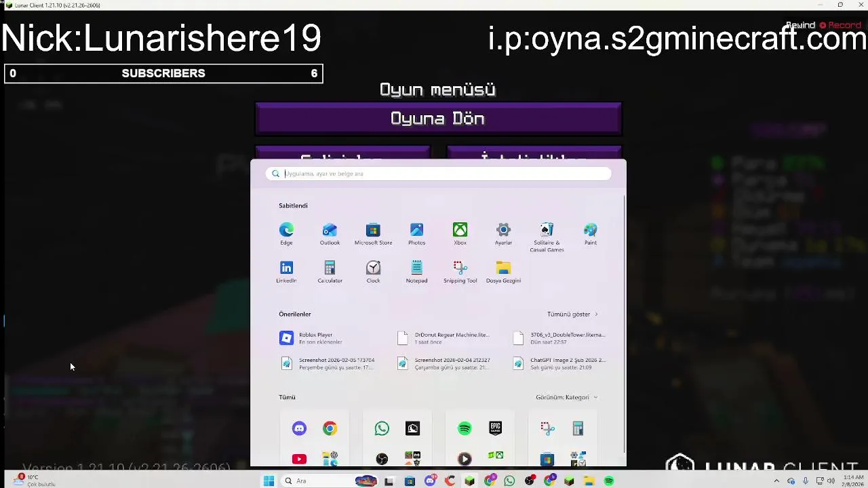Expand Tümünü göster recommended list
The image size is (868, 488).
pyautogui.click(x=572, y=314)
